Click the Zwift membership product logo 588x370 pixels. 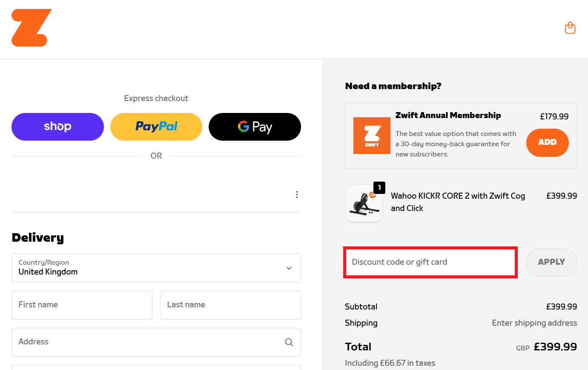371,135
